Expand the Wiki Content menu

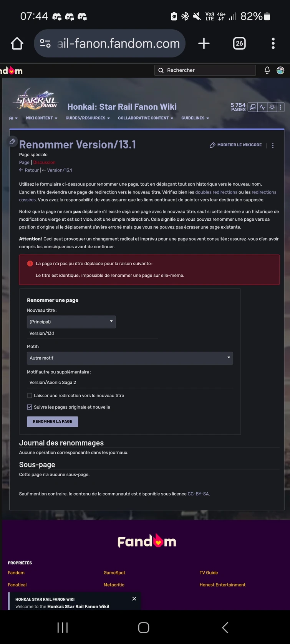41,118
